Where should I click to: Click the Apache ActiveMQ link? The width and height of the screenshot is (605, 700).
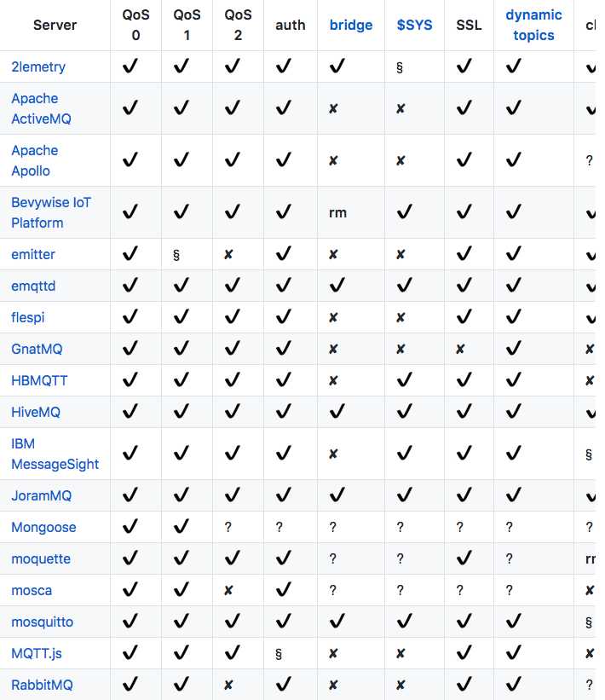click(x=41, y=108)
